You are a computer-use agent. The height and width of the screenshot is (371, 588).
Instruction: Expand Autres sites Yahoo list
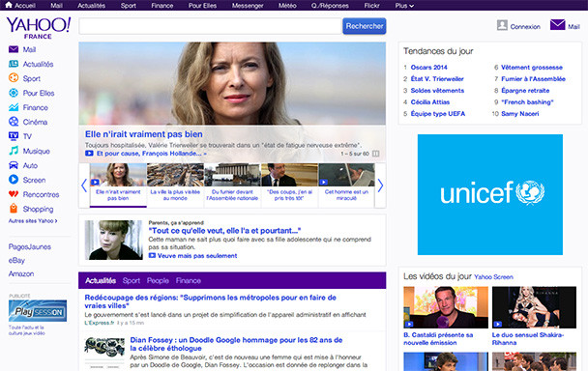(33, 221)
